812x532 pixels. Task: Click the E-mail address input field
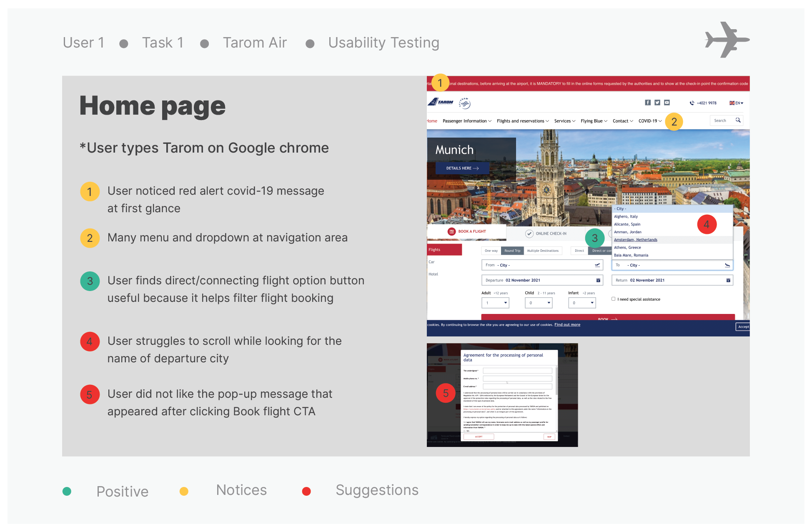click(517, 386)
